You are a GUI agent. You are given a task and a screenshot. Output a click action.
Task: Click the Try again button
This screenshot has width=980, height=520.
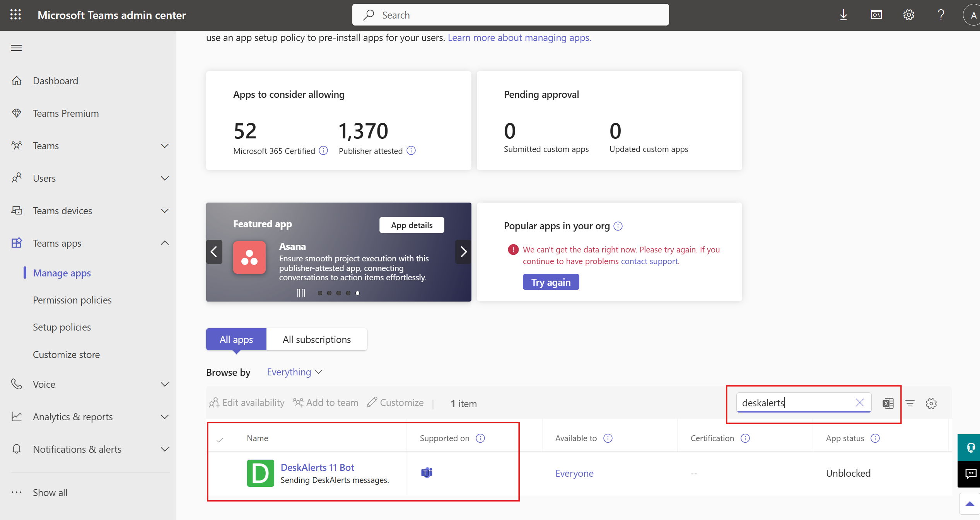[551, 282]
